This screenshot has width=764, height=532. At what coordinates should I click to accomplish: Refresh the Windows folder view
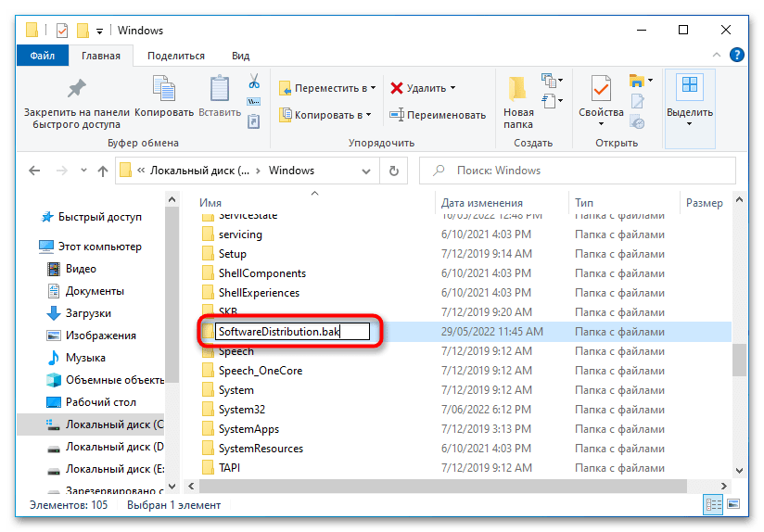pyautogui.click(x=394, y=171)
